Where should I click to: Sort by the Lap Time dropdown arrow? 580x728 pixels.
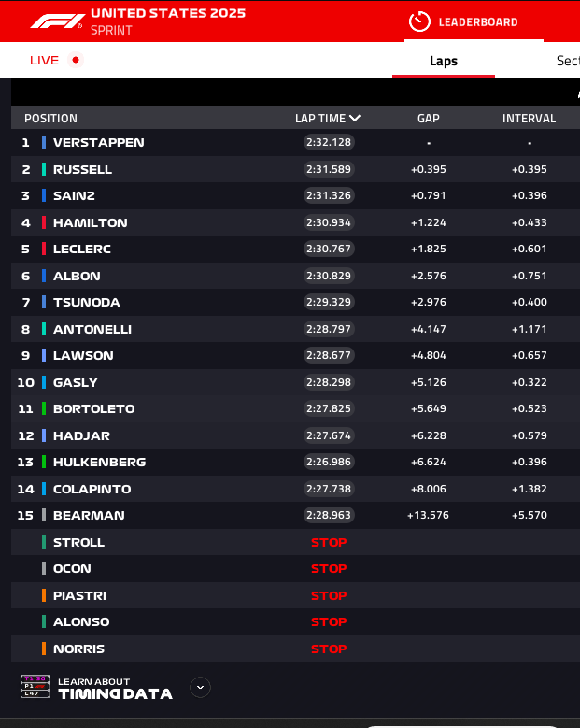point(355,119)
